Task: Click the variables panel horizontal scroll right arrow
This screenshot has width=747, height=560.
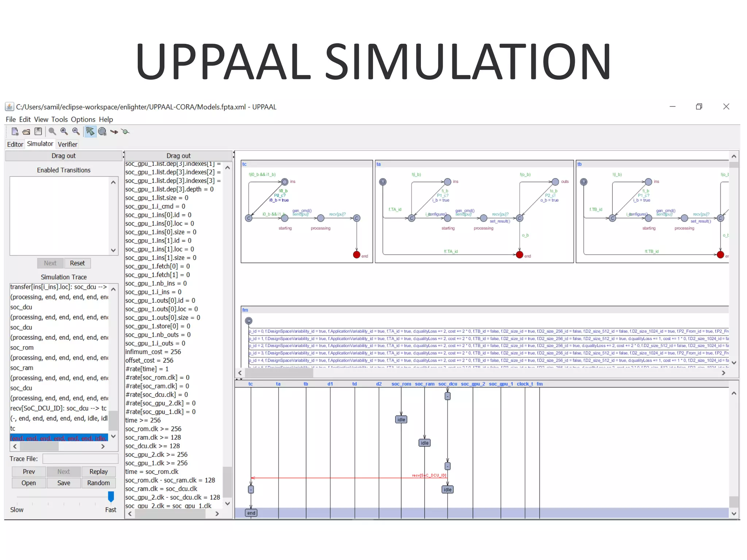Action: pos(217,514)
